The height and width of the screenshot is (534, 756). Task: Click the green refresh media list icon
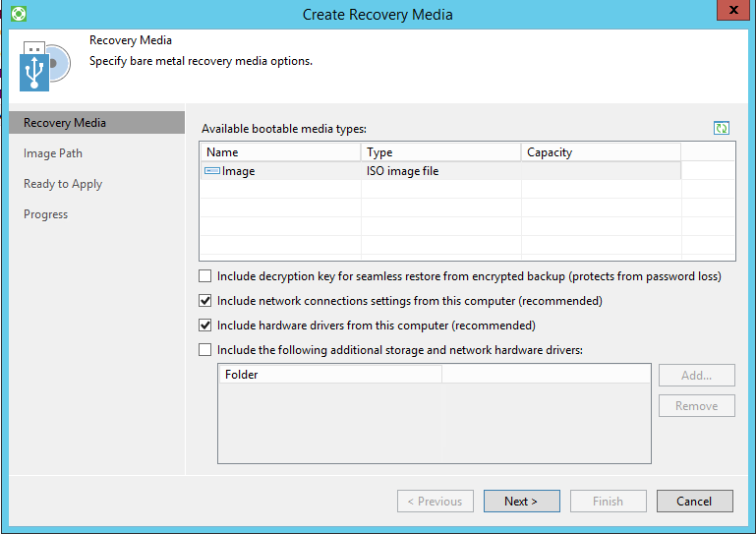tap(722, 128)
